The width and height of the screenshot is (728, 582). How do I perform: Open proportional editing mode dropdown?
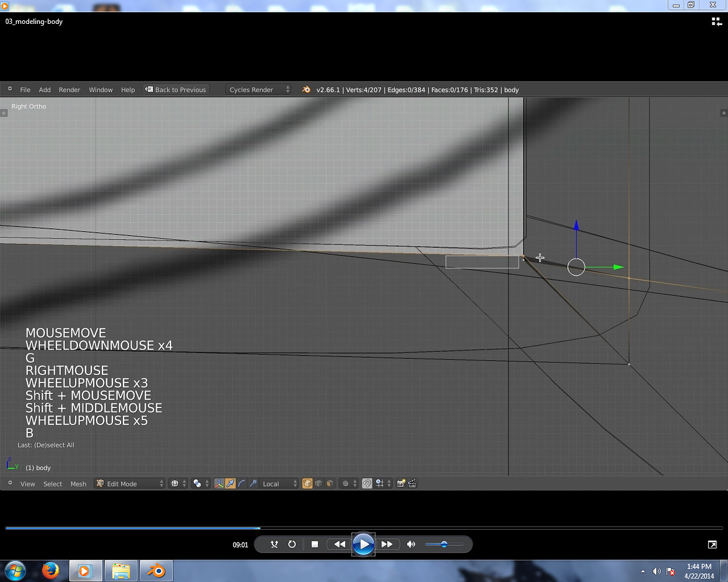pos(348,484)
